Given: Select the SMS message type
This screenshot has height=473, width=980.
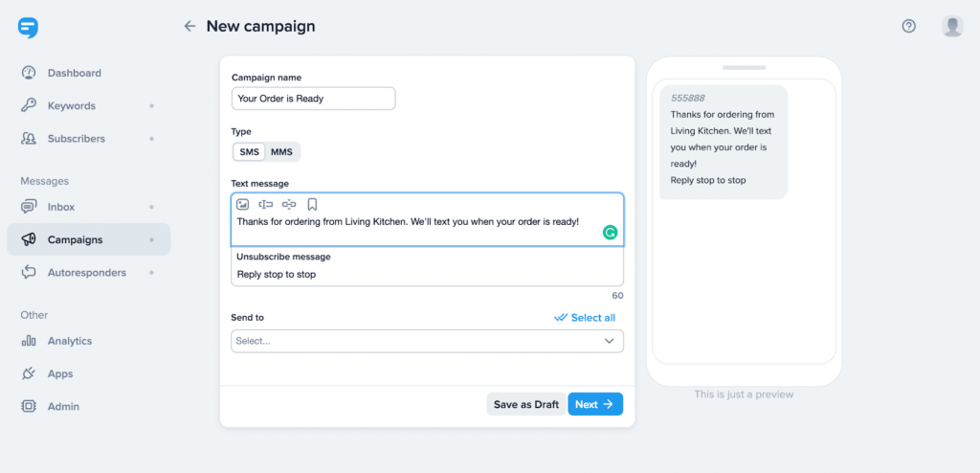Looking at the screenshot, I should coord(249,152).
